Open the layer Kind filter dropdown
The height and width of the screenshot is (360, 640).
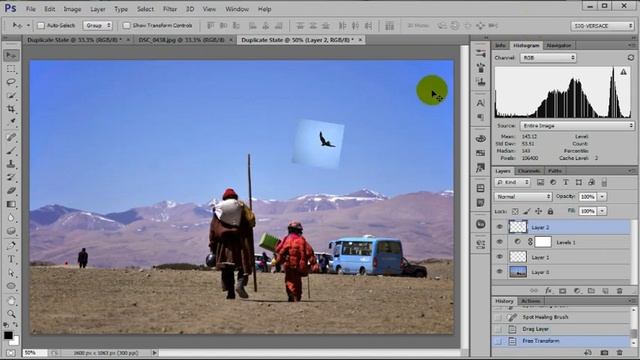pyautogui.click(x=512, y=182)
